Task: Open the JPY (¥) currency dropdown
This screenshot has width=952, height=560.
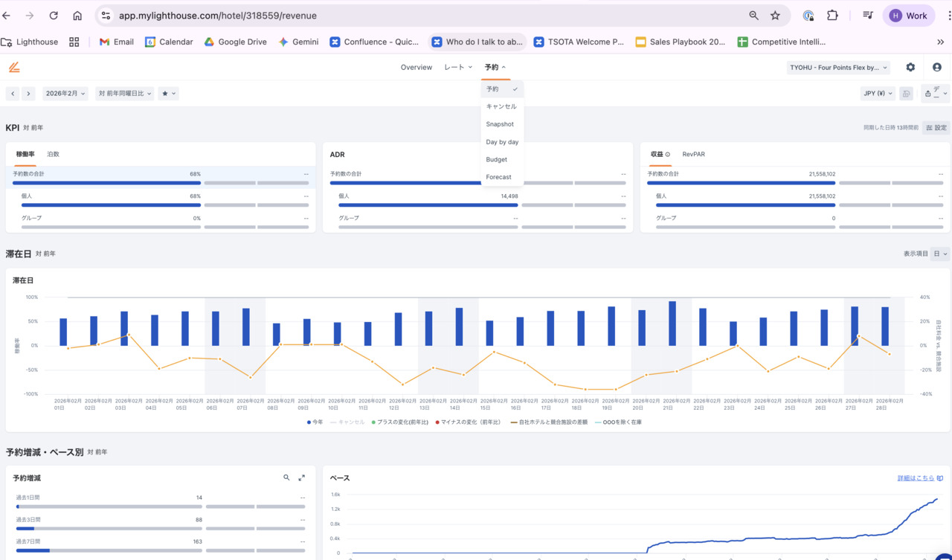Action: (877, 94)
